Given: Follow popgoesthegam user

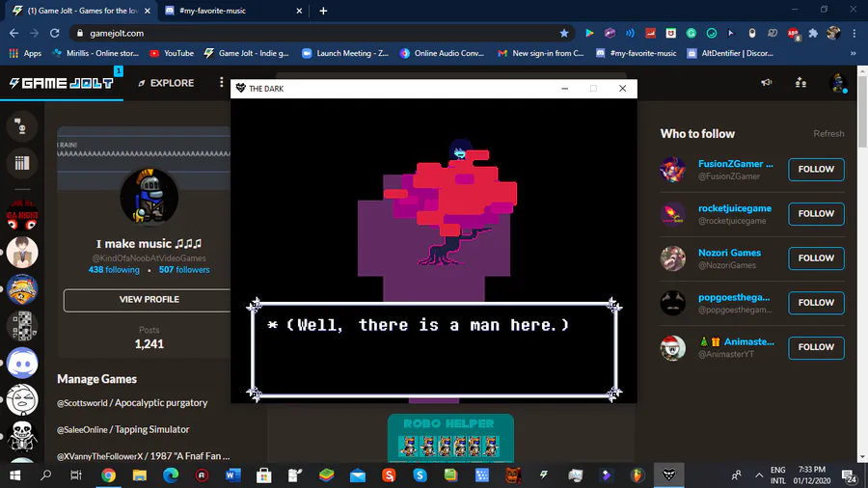Looking at the screenshot, I should pyautogui.click(x=816, y=303).
